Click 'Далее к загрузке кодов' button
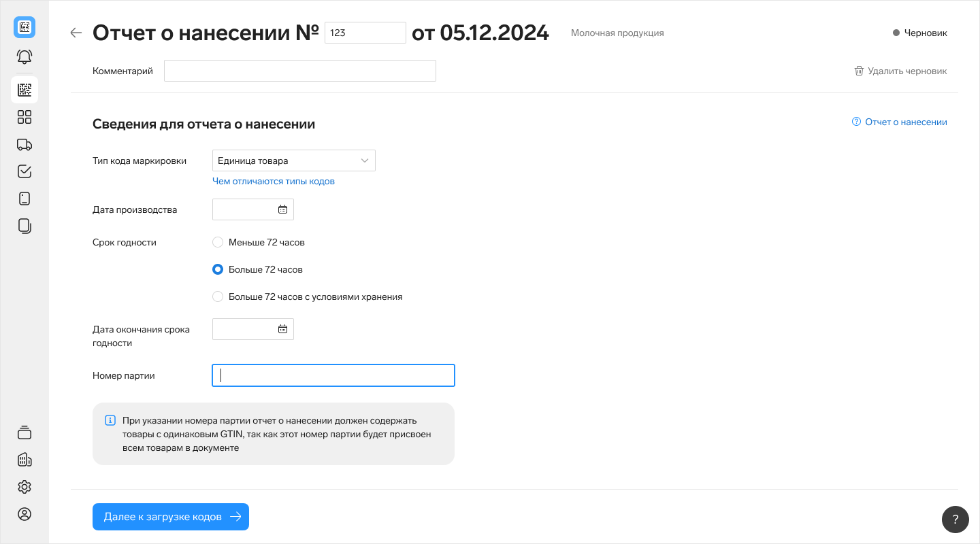This screenshot has height=544, width=980. [x=171, y=517]
